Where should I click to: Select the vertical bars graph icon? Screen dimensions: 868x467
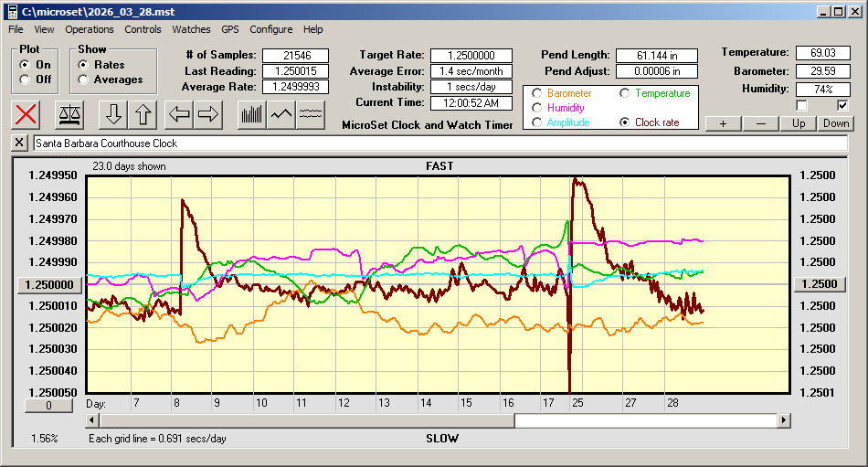coord(251,114)
